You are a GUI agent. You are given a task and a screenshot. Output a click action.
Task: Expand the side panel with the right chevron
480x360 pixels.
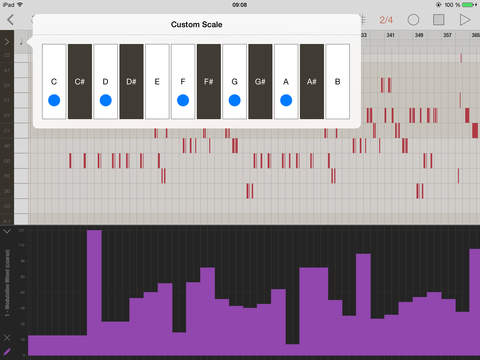pos(7,42)
